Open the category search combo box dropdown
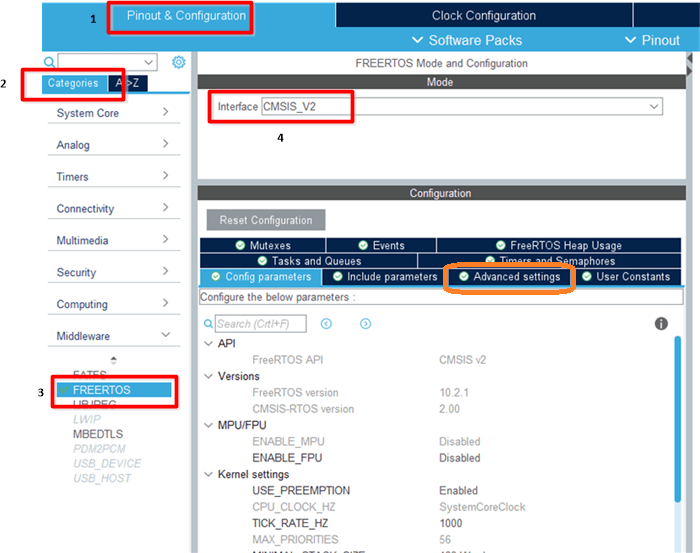 tap(149, 62)
